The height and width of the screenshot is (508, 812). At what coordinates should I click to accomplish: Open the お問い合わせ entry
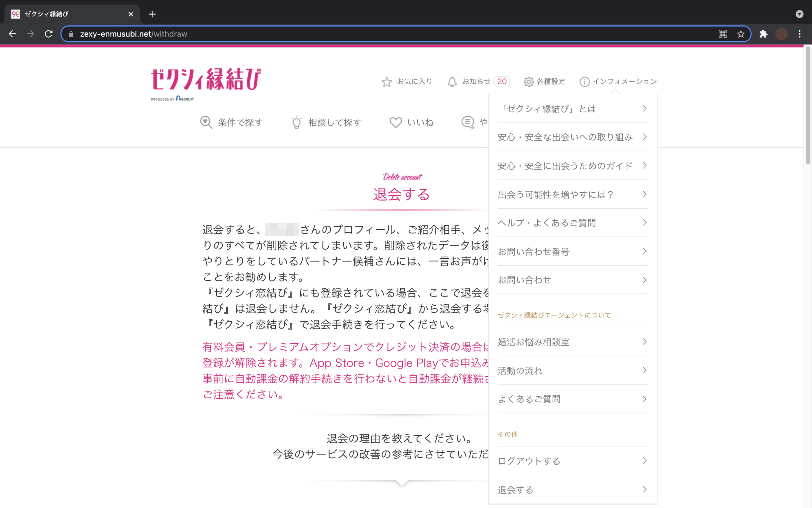pos(573,280)
